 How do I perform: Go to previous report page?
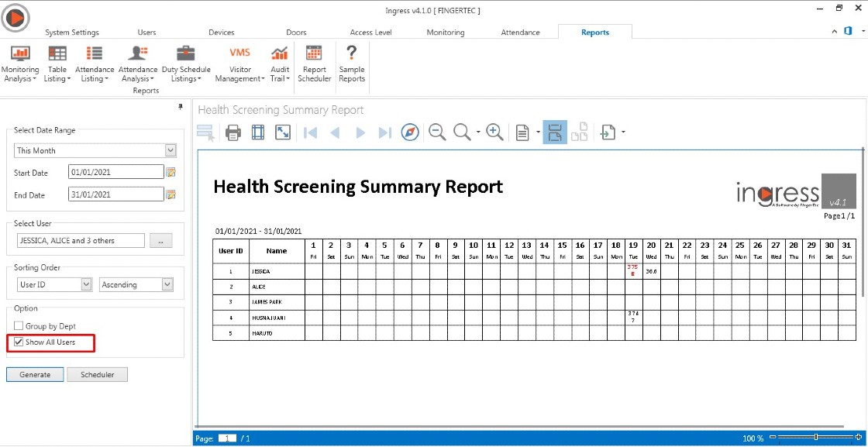click(x=335, y=132)
